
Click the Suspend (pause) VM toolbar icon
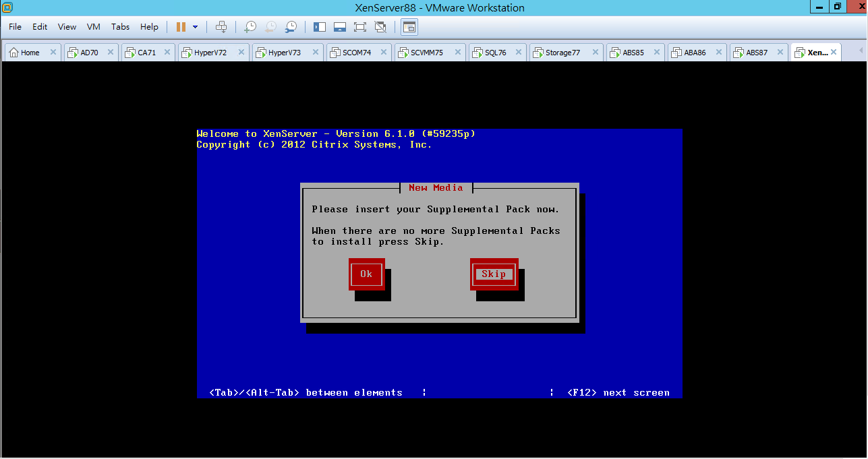181,27
